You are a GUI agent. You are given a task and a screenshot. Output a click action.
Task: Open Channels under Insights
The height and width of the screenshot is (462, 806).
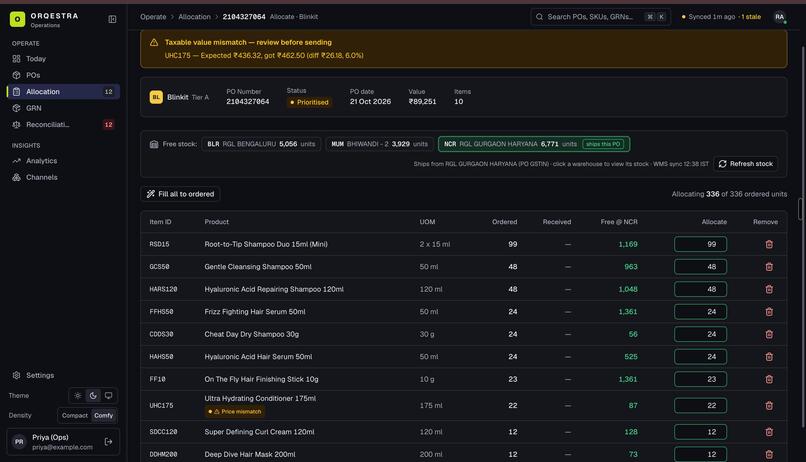click(63, 177)
